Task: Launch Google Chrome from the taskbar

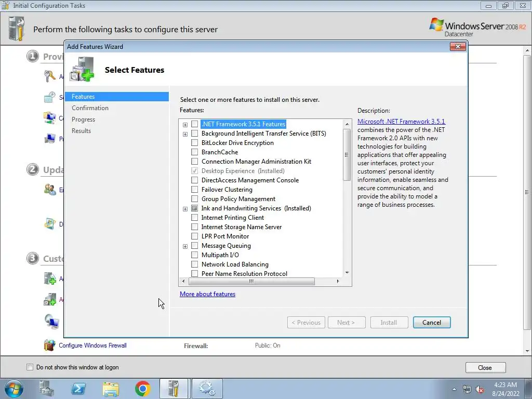Action: tap(143, 389)
